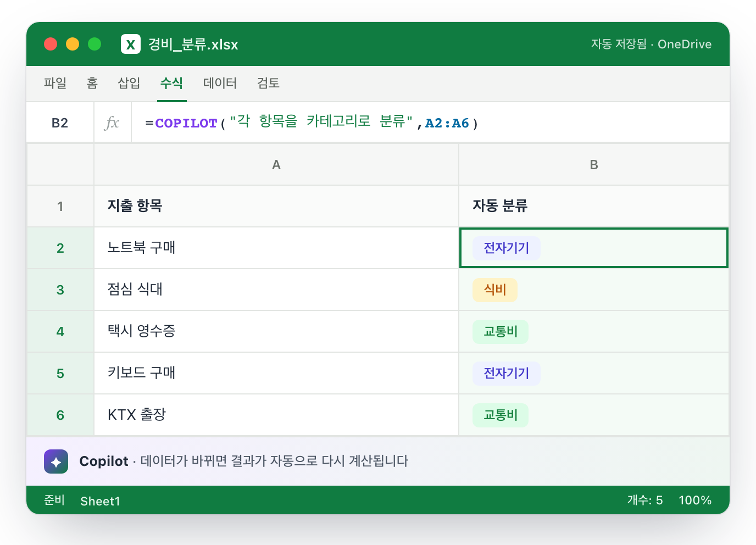Click the COPILOT formula in formula bar
Viewport: 756px width, 545px height.
(312, 123)
